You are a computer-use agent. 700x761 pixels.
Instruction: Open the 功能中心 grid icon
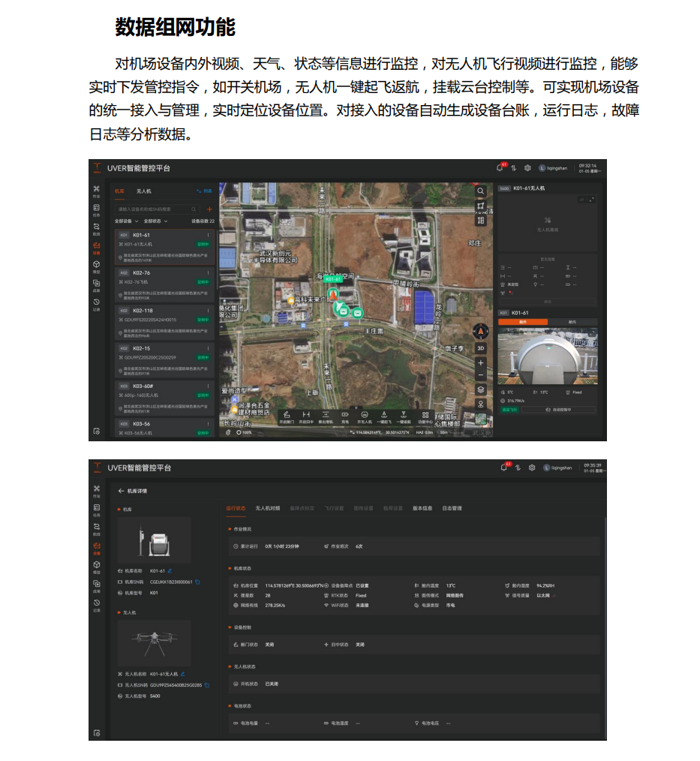click(x=426, y=415)
